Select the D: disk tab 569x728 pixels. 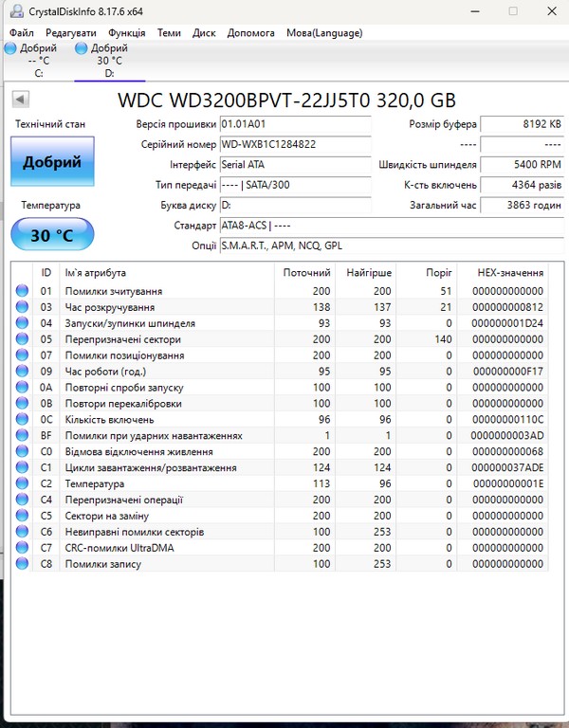109,61
